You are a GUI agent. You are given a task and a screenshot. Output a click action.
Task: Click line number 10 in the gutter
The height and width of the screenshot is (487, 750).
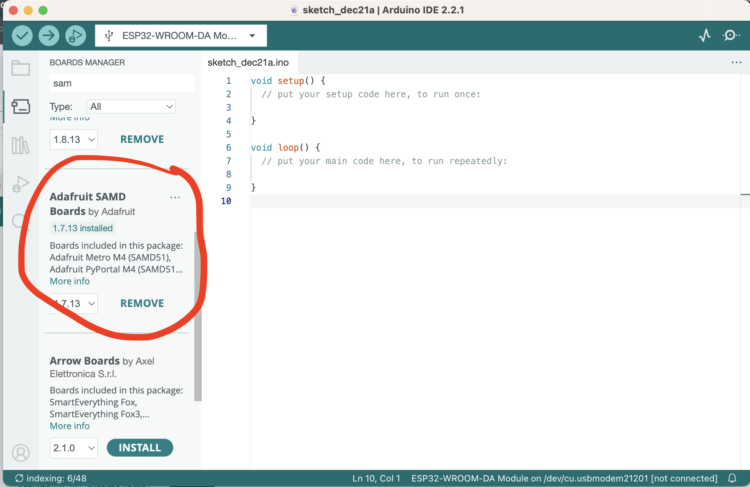point(226,201)
